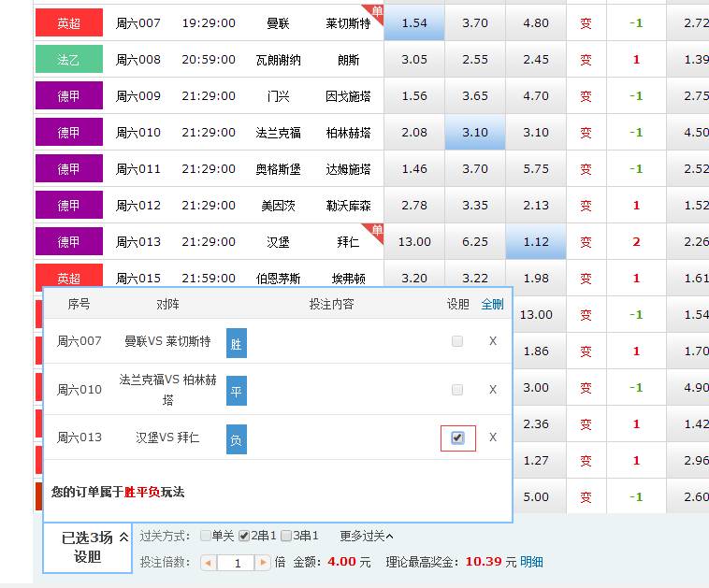The image size is (709, 588).
Task: Click the bet multiplier input field
Action: (238, 563)
